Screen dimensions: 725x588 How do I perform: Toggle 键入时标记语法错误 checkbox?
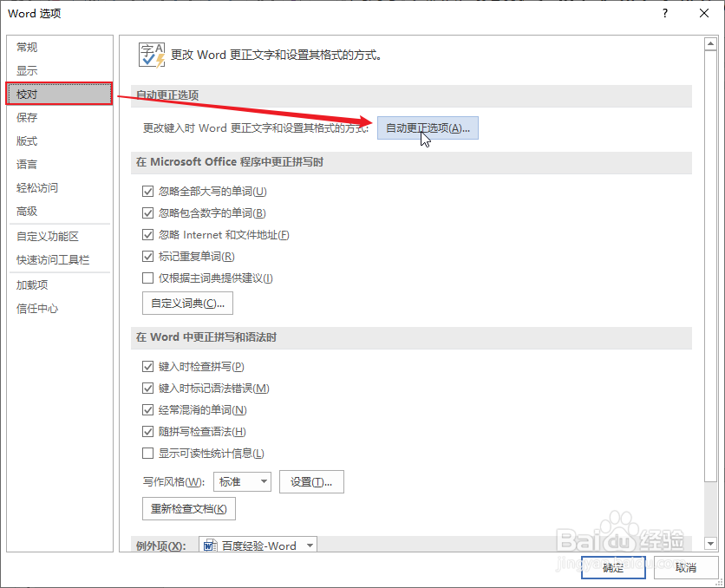coord(148,389)
